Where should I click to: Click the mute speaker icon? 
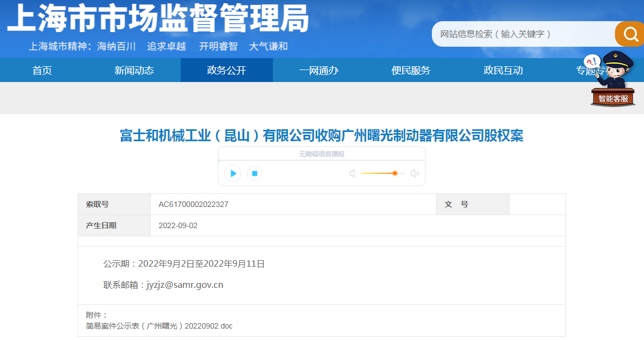353,173
